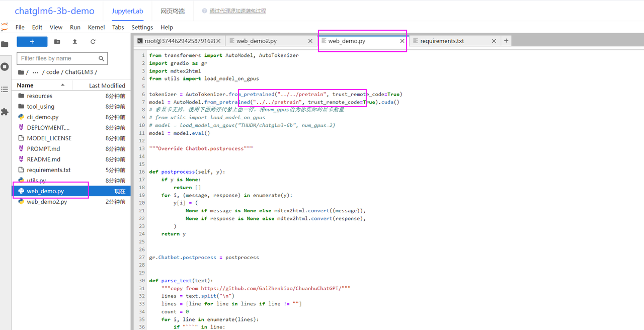Open the table of contents sidebar icon
This screenshot has width=644, height=330.
(x=5, y=89)
